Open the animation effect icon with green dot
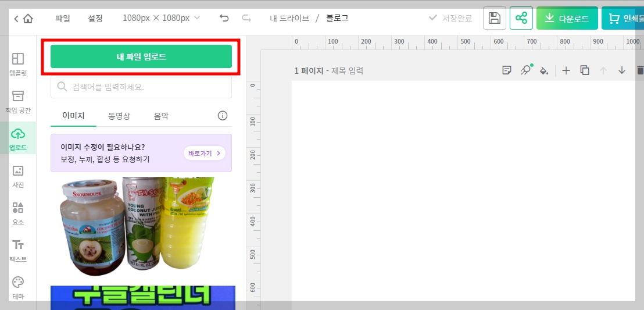Image resolution: width=644 pixels, height=310 pixels. coord(525,70)
